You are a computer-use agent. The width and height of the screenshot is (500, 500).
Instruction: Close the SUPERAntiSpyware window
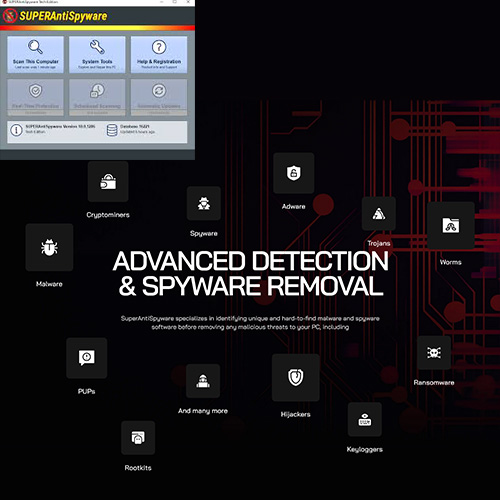tap(188, 2)
